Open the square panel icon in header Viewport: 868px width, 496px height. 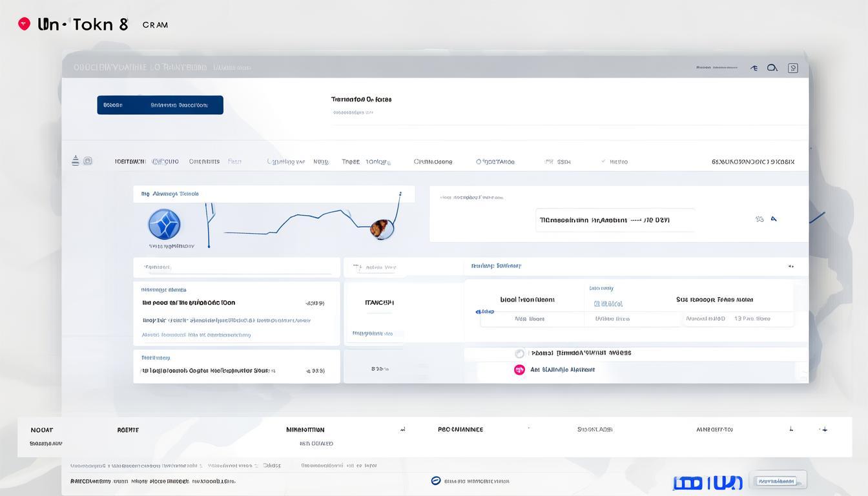(793, 68)
